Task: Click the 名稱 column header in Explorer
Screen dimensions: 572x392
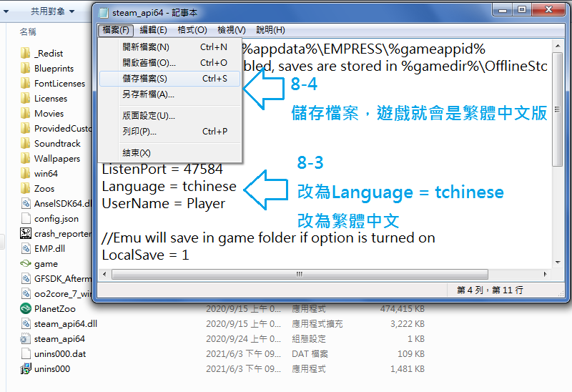Action: coord(28,31)
